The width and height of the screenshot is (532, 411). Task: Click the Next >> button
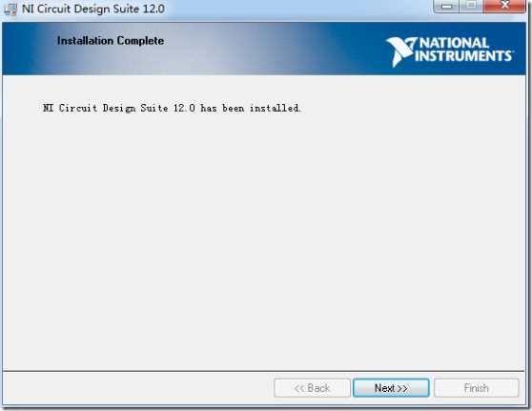pos(391,387)
